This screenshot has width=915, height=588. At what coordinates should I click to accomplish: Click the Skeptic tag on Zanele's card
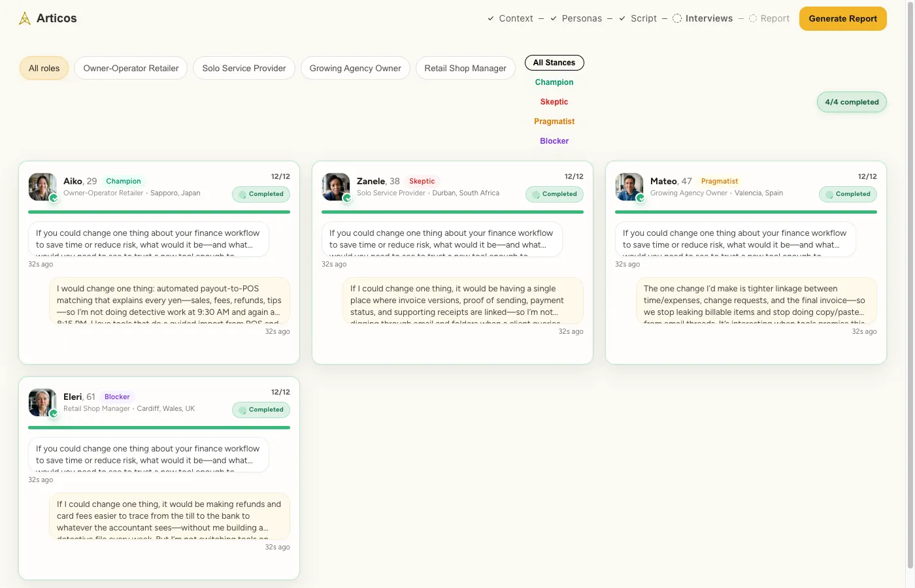click(422, 181)
